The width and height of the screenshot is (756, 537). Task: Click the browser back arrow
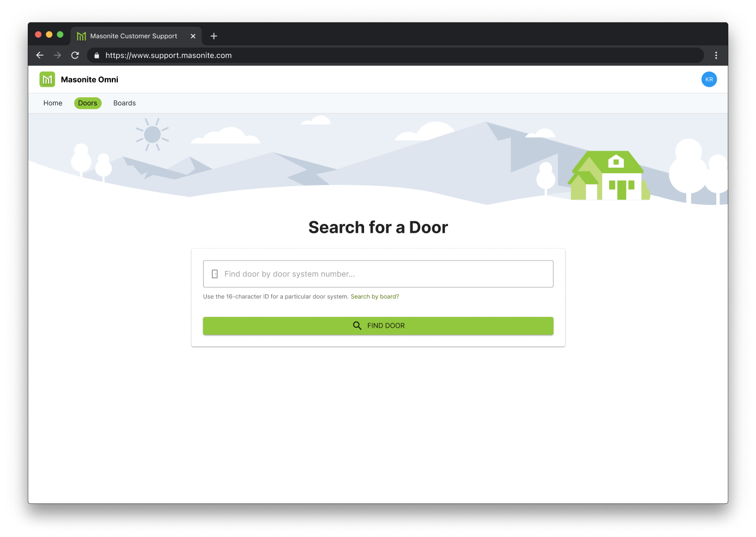tap(40, 55)
